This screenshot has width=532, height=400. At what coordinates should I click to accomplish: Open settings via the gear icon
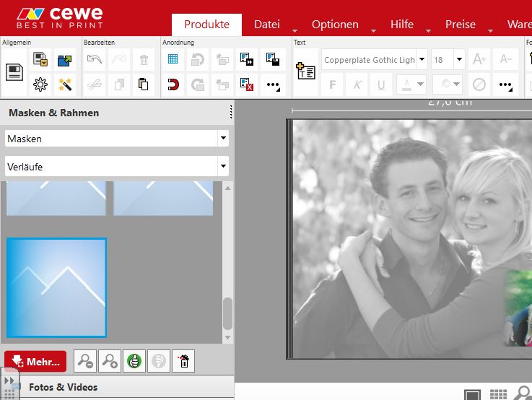[40, 85]
